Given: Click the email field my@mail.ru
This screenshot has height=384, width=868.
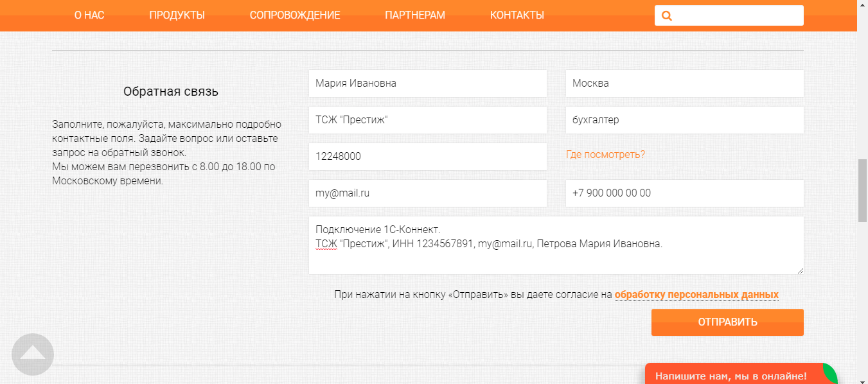Looking at the screenshot, I should (x=428, y=193).
